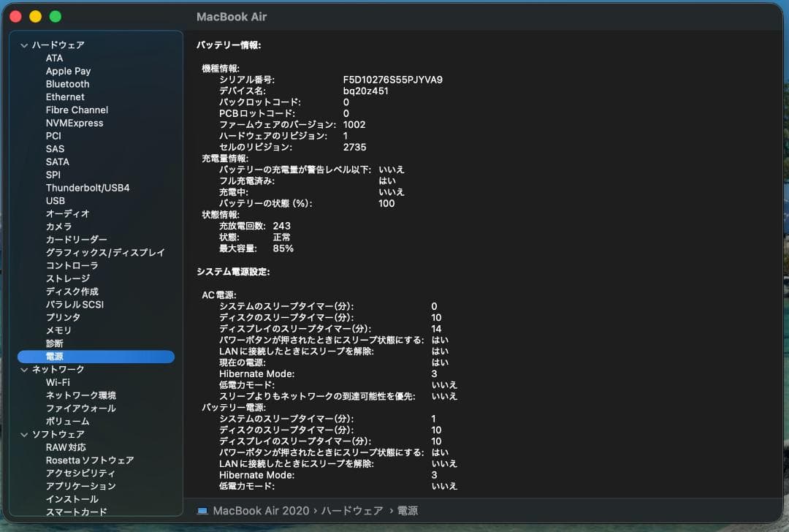Select グラフィックス/ディスプレイ in the sidebar
The height and width of the screenshot is (532, 789).
(105, 253)
